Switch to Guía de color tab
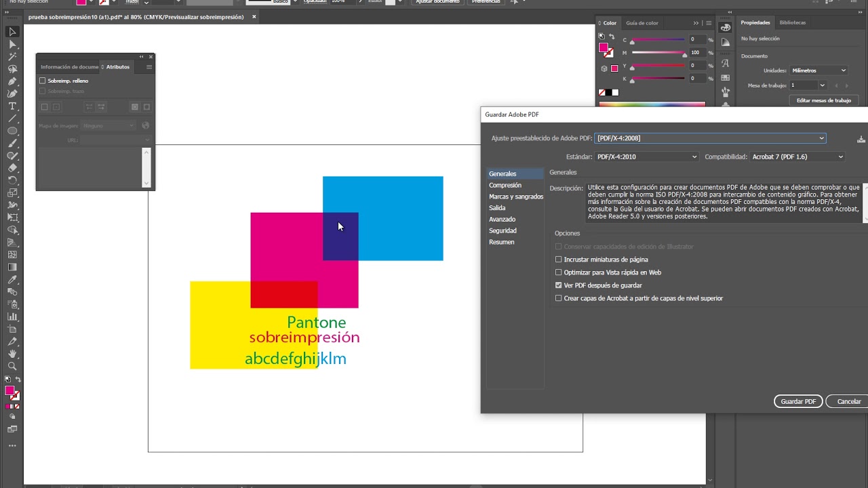Screen dimensions: 868x488 coord(642,23)
